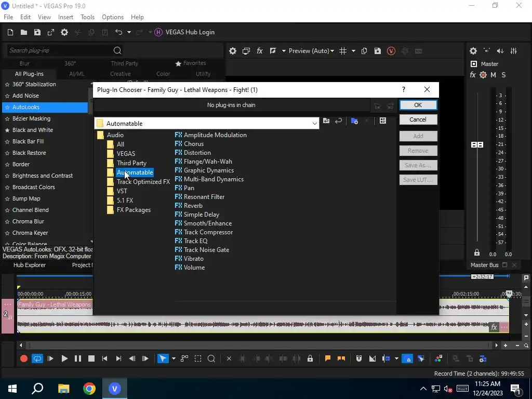Stop playback

[91, 358]
